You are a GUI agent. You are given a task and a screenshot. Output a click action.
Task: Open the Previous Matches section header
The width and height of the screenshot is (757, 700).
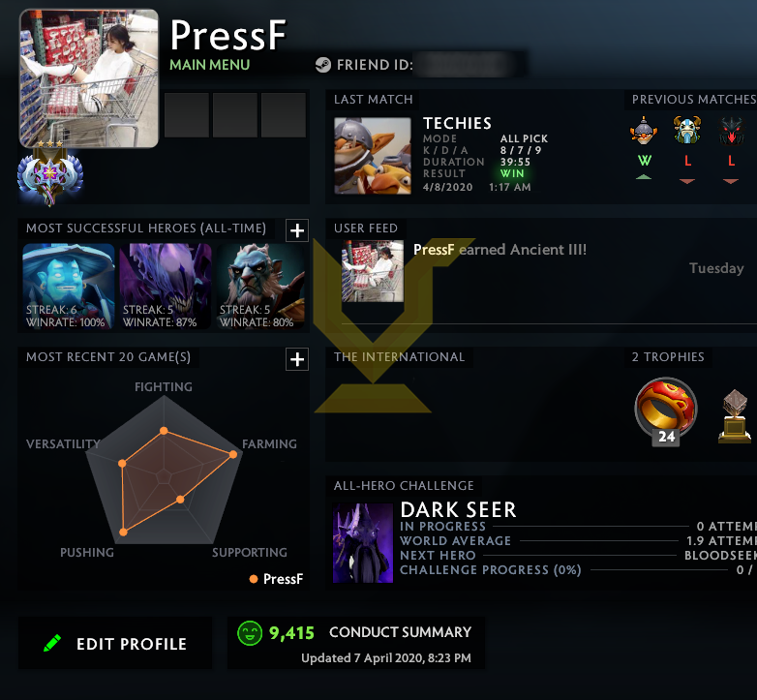pyautogui.click(x=694, y=100)
